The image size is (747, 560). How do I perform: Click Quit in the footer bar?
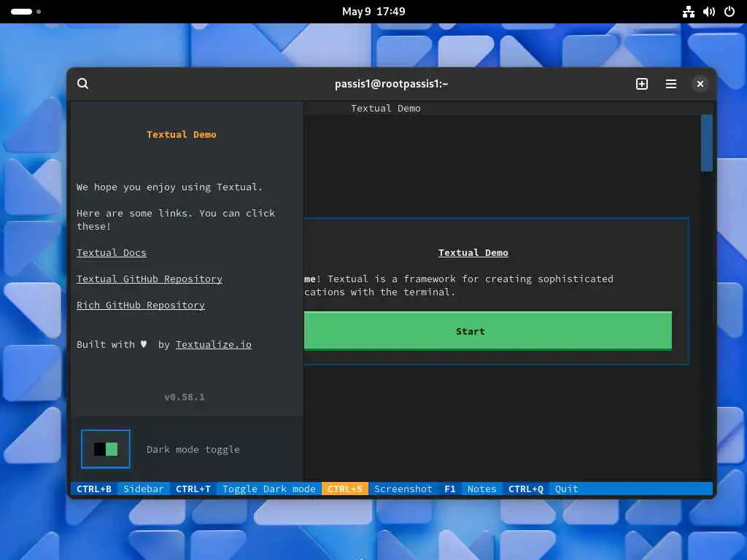566,489
